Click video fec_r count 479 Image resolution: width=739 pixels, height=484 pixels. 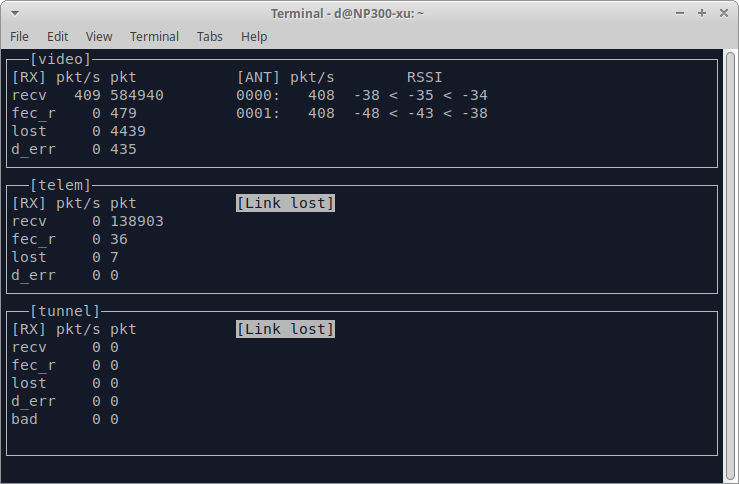click(123, 113)
